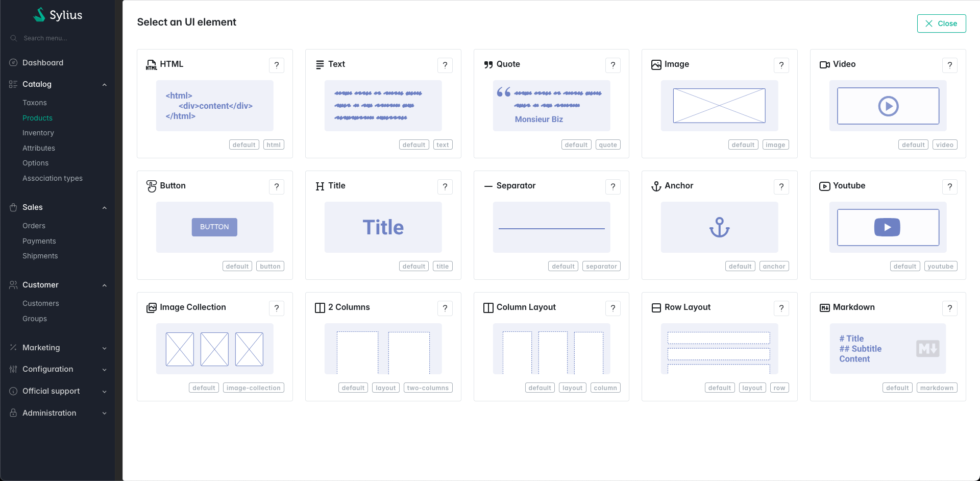Click the Youtube element icon
This screenshot has width=980, height=481.
(x=824, y=186)
